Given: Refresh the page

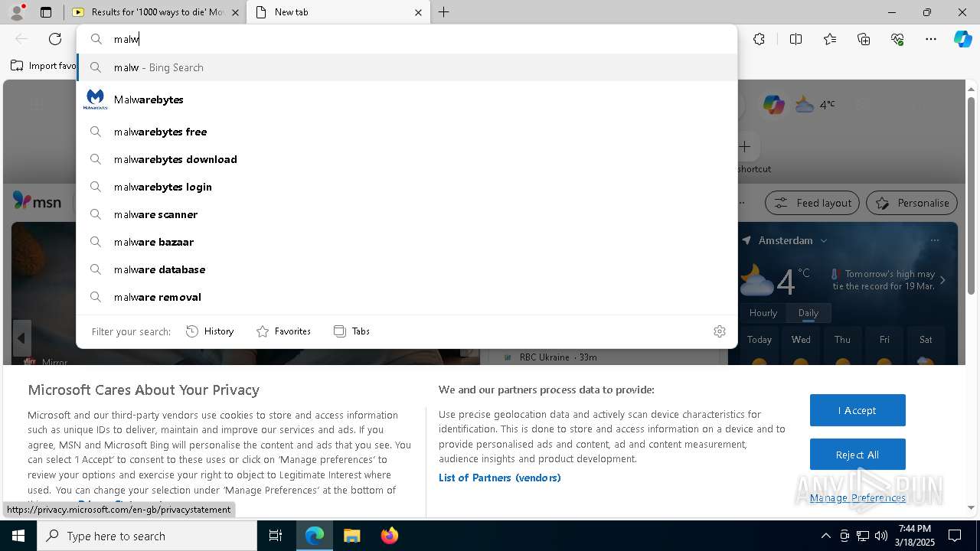Looking at the screenshot, I should (x=55, y=39).
